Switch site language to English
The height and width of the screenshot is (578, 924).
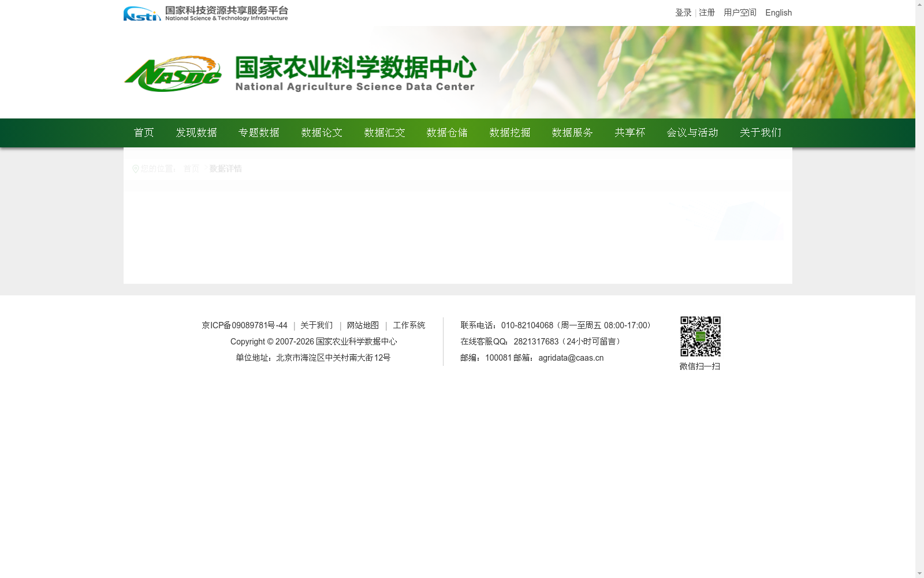click(778, 13)
